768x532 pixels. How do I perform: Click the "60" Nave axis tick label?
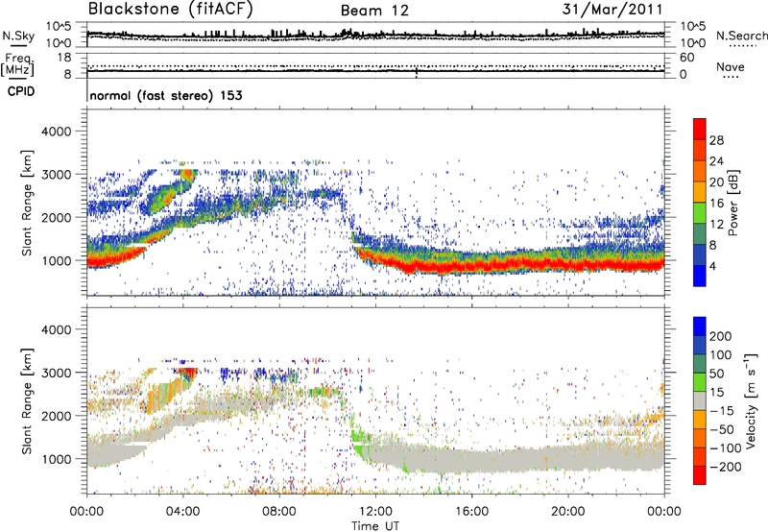click(686, 58)
